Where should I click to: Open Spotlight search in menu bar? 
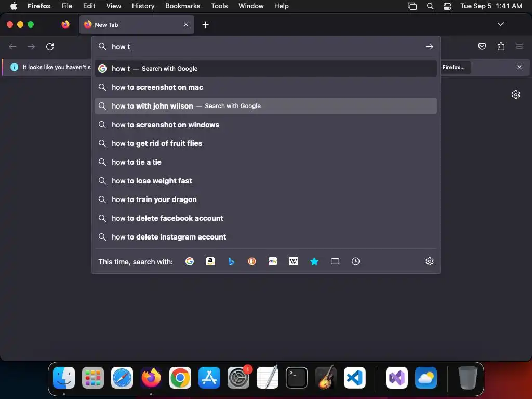430,6
